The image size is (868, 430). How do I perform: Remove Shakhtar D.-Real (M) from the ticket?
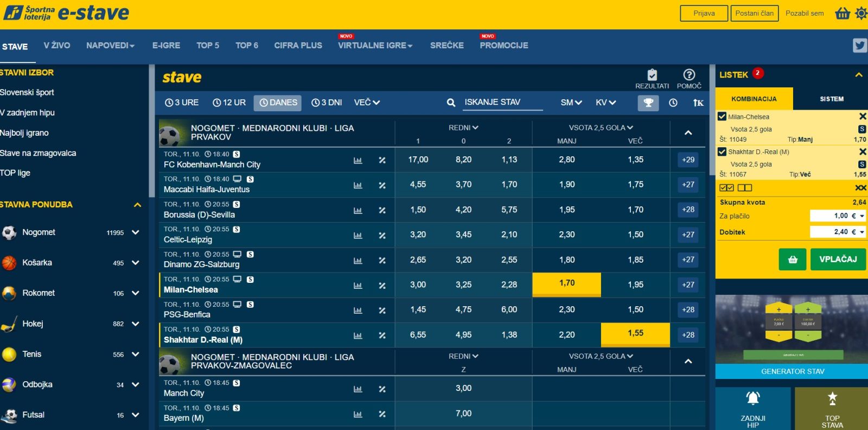(863, 151)
